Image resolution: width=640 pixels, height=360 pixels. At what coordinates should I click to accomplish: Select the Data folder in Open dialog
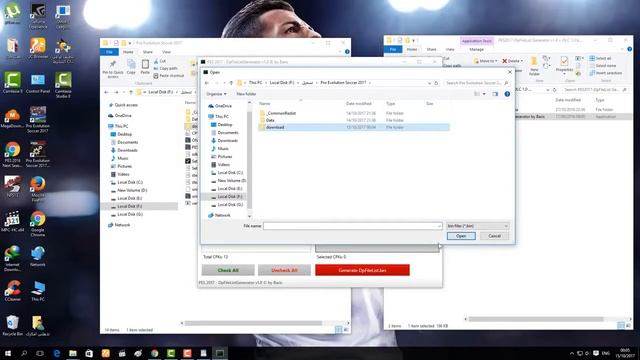click(270, 120)
